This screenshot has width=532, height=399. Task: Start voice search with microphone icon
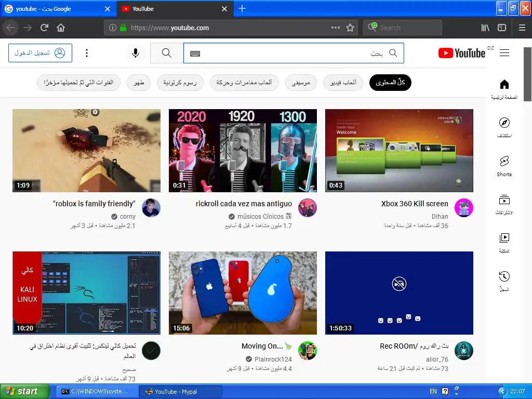136,53
